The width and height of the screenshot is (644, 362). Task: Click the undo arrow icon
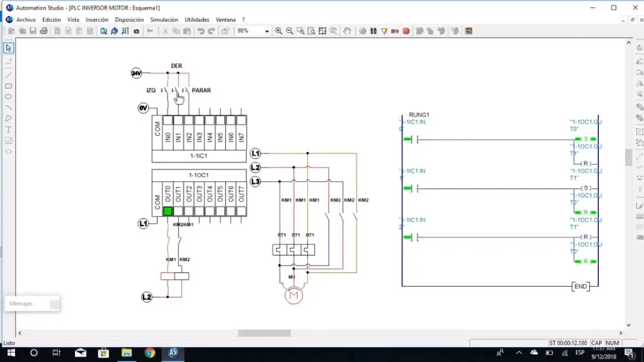click(x=201, y=31)
